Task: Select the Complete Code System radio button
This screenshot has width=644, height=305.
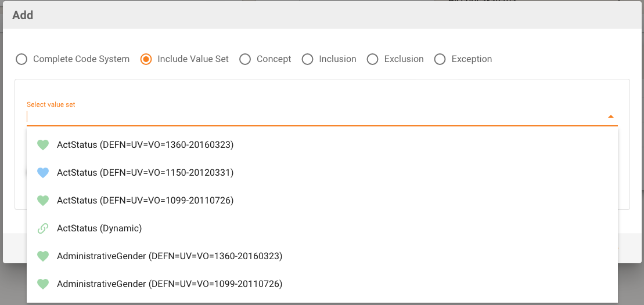Action: pos(21,59)
